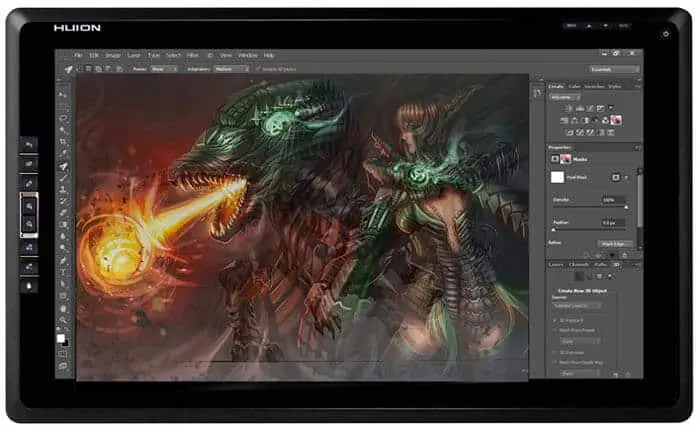Open the Help menu

[268, 55]
